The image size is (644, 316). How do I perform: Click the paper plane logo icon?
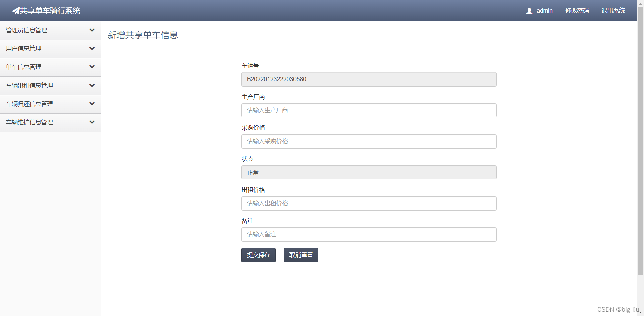(x=16, y=11)
